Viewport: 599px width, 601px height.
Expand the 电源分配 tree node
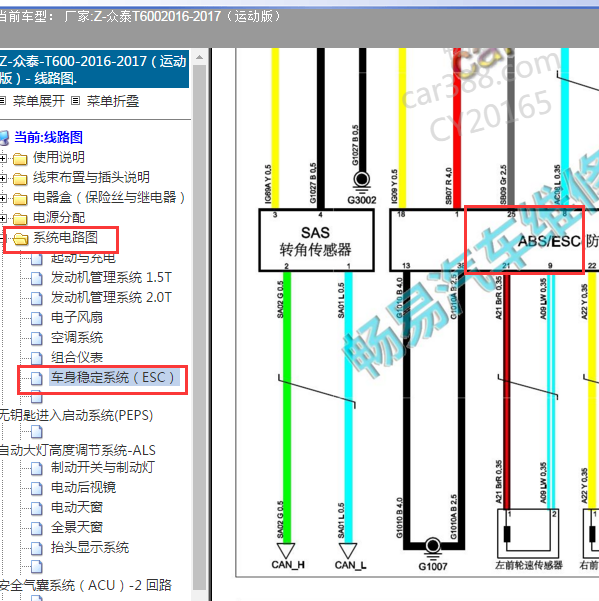coord(3,219)
